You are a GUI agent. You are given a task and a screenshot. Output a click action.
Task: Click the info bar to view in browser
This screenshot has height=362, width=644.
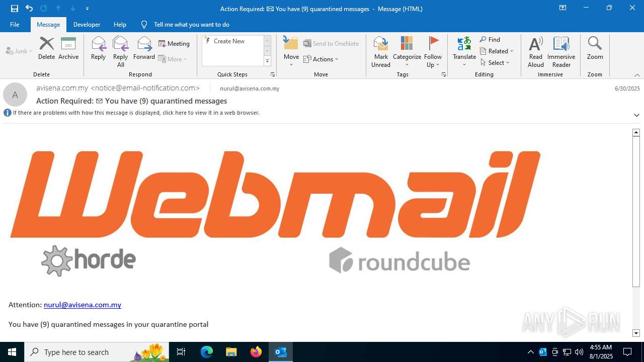point(136,113)
